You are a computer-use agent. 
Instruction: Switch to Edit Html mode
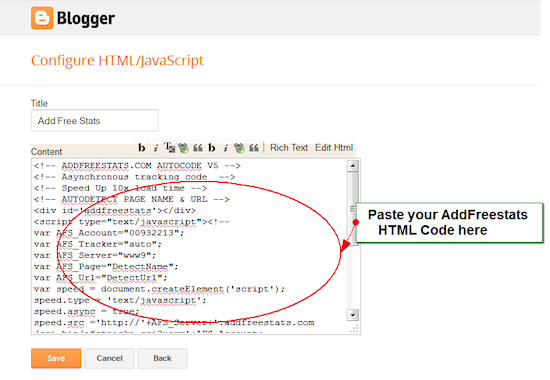[x=334, y=148]
